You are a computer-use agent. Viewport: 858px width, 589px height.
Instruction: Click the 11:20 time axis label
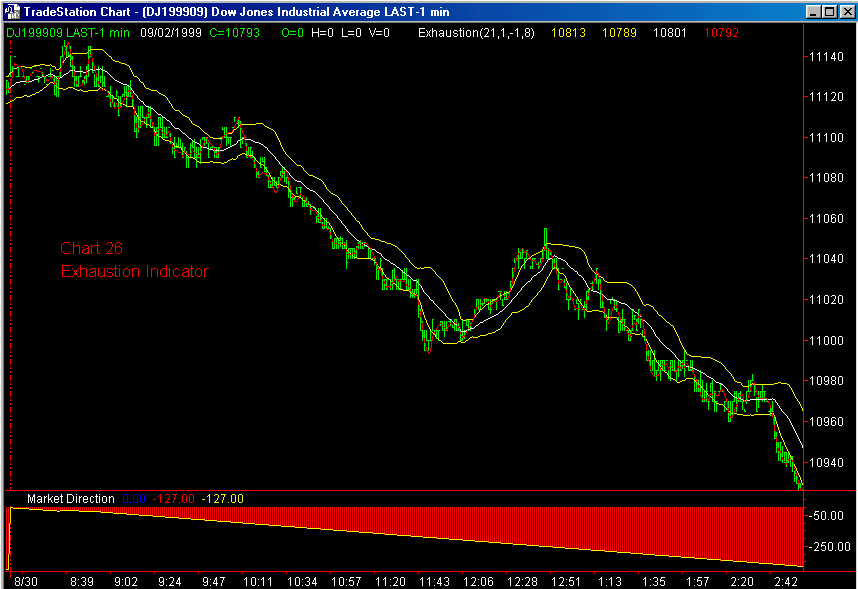(x=390, y=582)
